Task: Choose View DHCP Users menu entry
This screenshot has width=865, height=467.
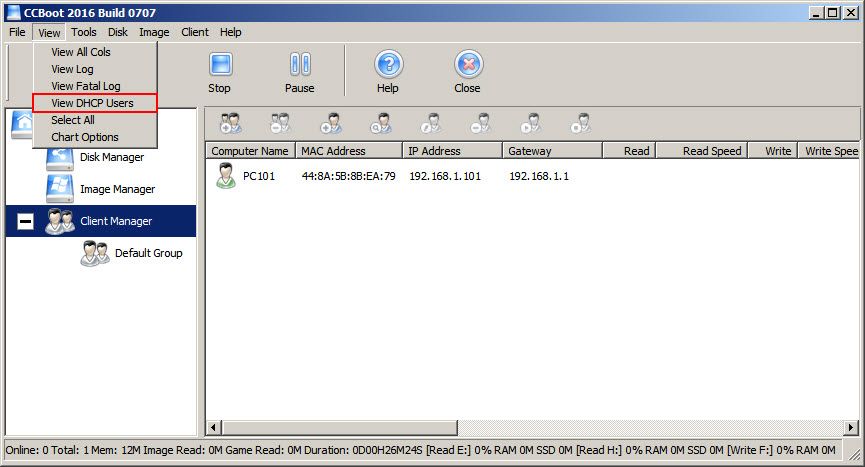Action: click(95, 103)
